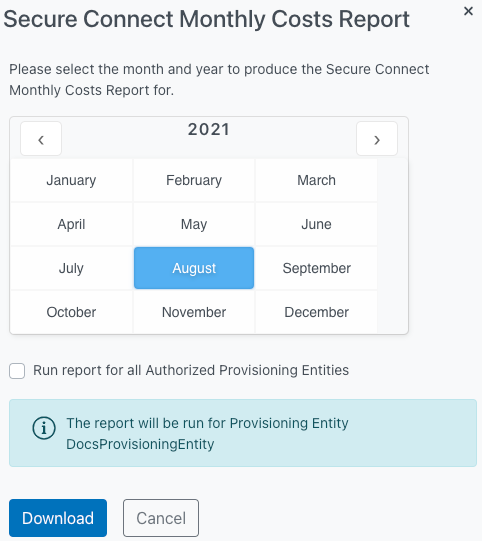Choose March as the report month
Viewport: 482px width, 541px height.
(316, 180)
